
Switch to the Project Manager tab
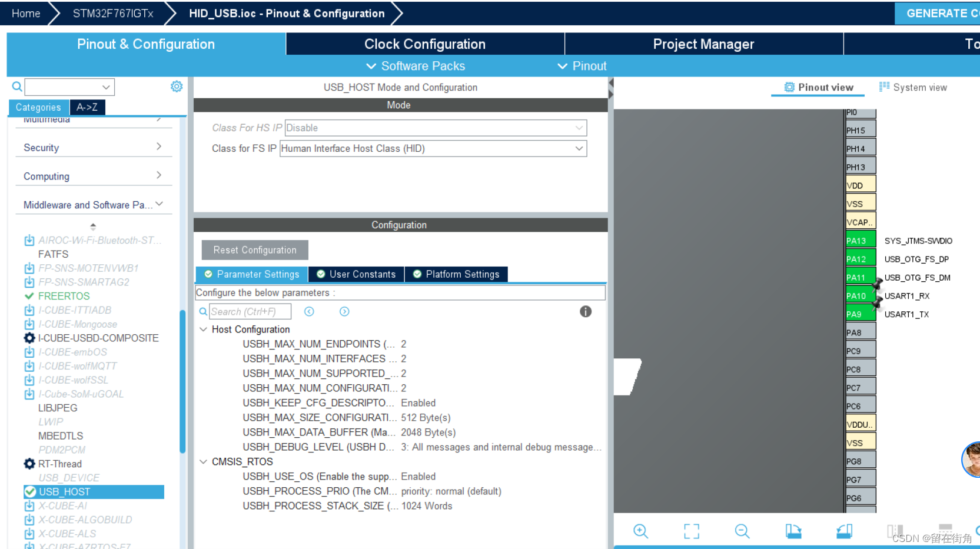pyautogui.click(x=703, y=44)
